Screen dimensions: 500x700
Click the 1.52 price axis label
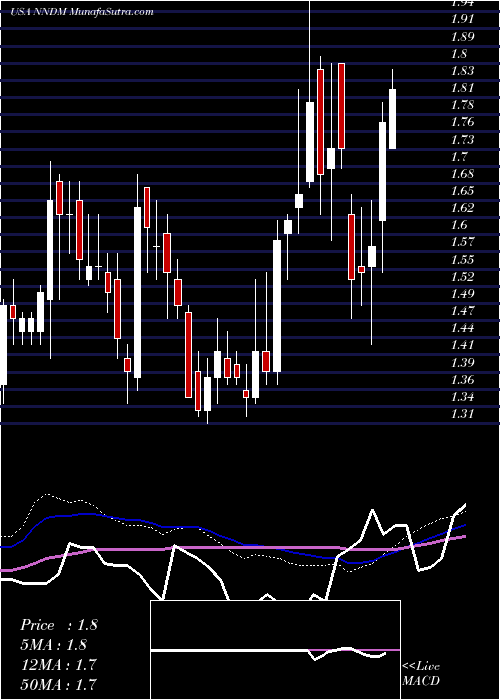click(461, 277)
